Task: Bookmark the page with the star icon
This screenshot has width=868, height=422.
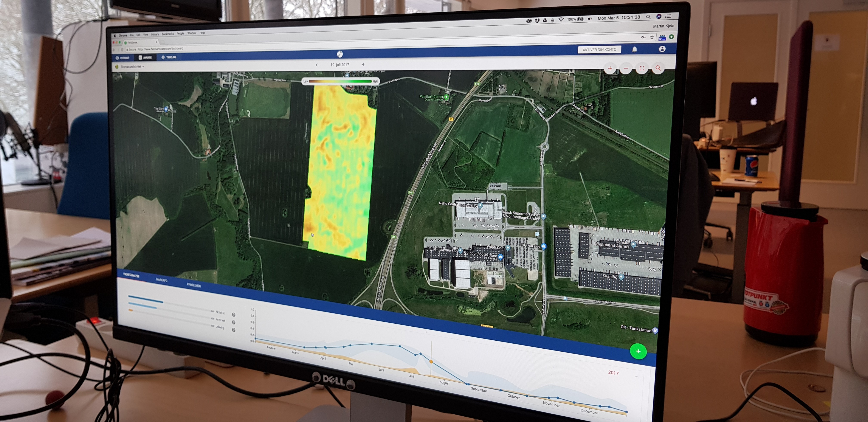Action: pos(652,37)
